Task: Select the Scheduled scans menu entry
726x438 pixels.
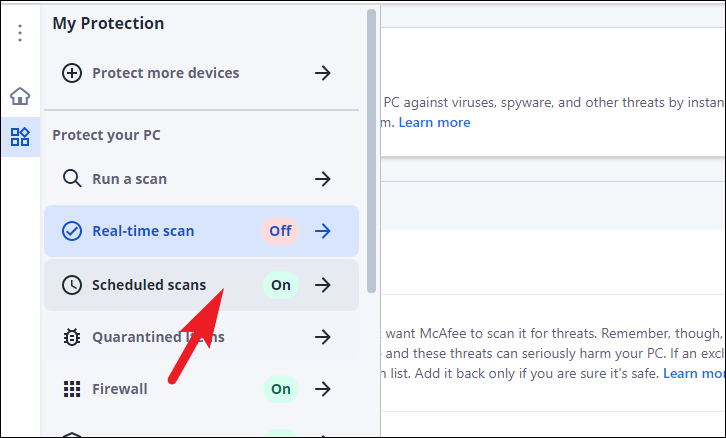Action: pyautogui.click(x=149, y=285)
